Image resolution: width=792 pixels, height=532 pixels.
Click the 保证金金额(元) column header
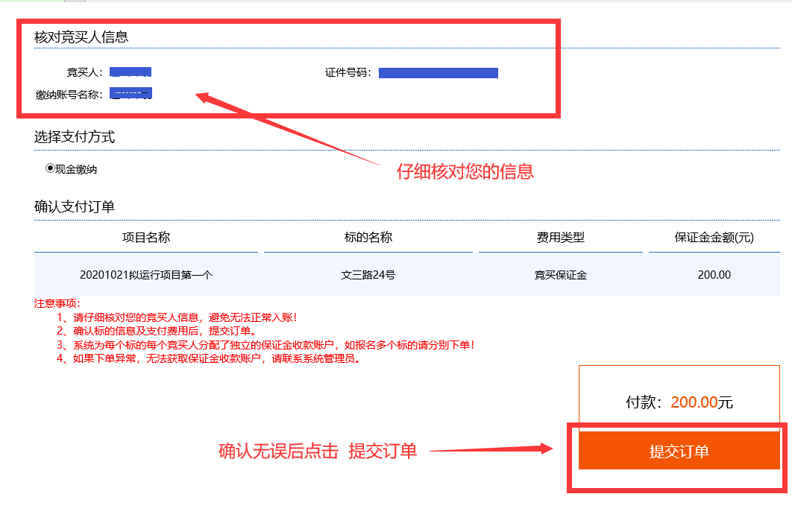point(714,238)
